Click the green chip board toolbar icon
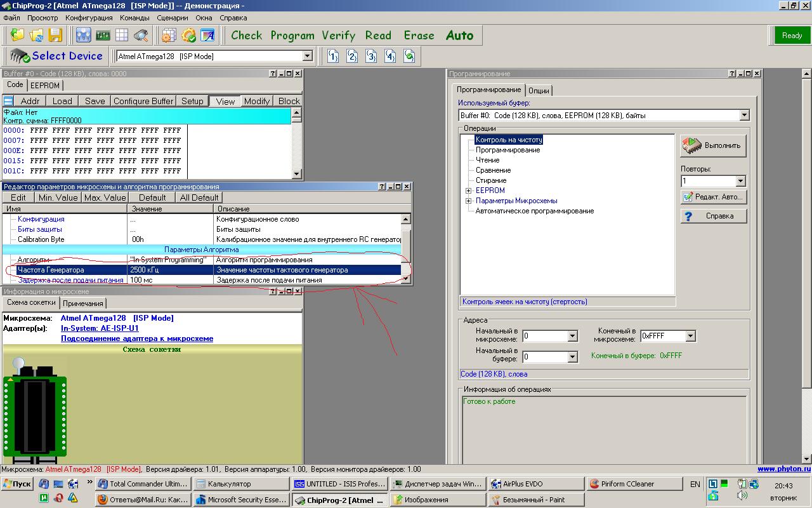 point(102,35)
